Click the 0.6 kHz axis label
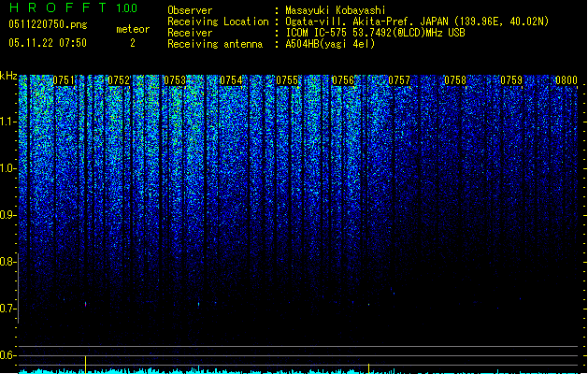 pyautogui.click(x=7, y=355)
